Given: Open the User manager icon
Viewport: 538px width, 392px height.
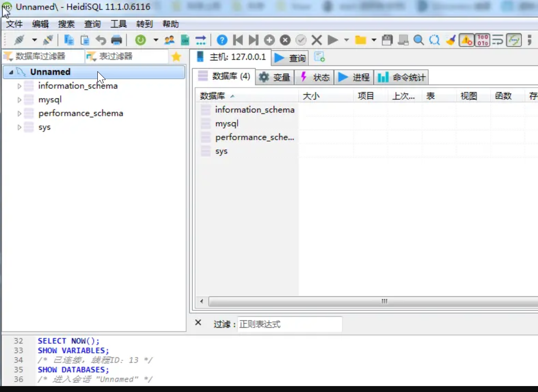Looking at the screenshot, I should pos(169,40).
